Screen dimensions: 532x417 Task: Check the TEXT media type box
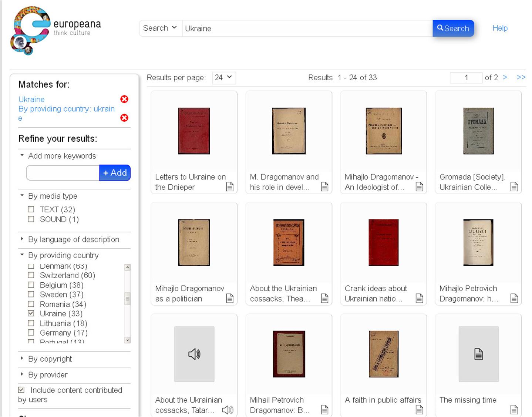[x=31, y=209]
